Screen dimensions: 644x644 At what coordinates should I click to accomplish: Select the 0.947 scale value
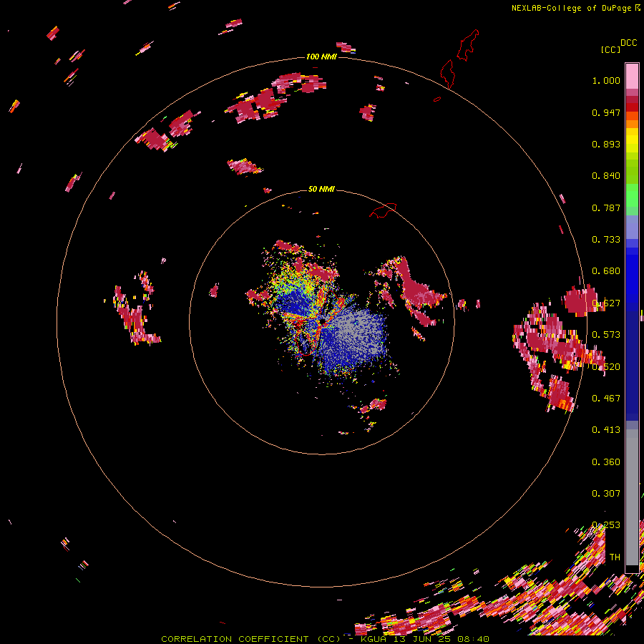pos(606,112)
